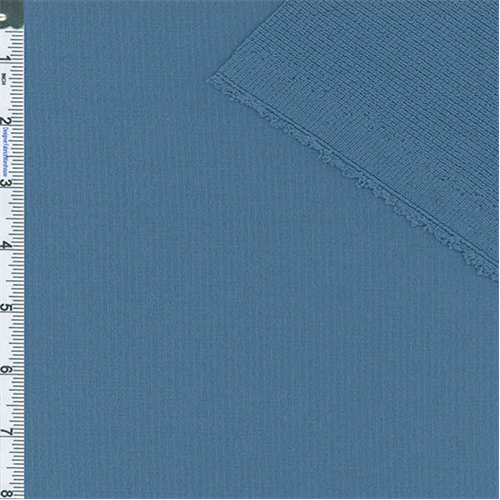This screenshot has width=500, height=500.
Task: Click the number 4 on the ruler
Action: [5, 245]
